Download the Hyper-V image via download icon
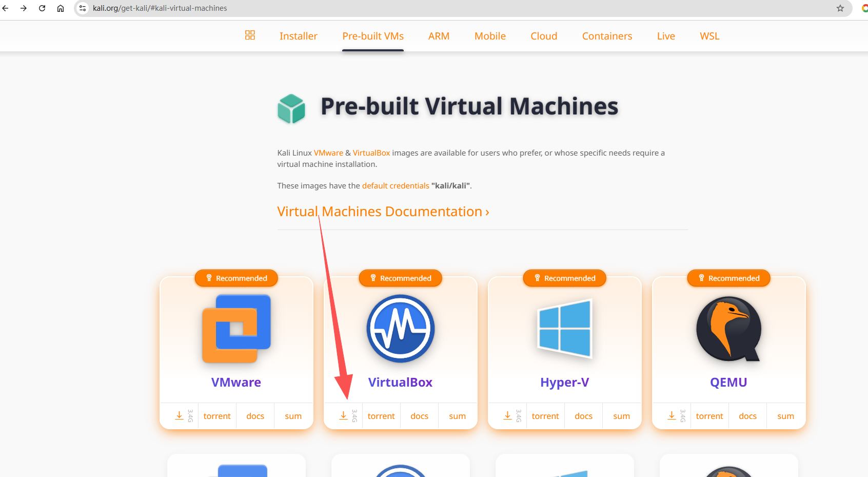This screenshot has width=868, height=477. pos(507,415)
